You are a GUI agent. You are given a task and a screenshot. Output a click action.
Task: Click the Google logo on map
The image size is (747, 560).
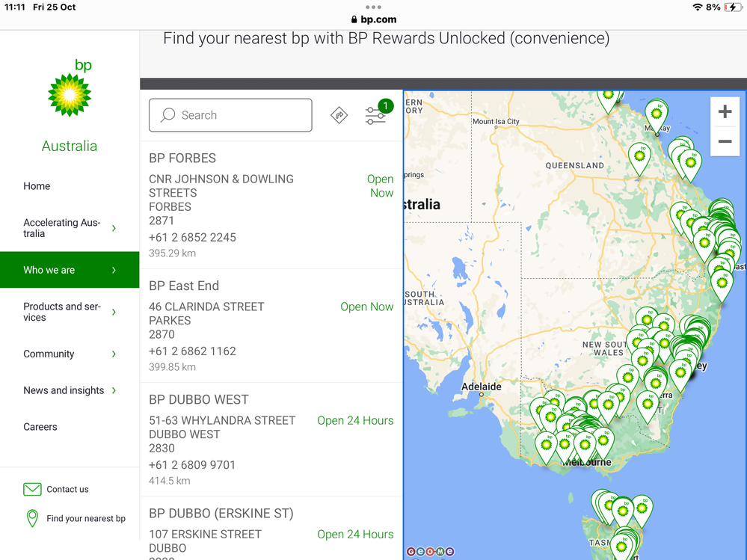[x=430, y=552]
